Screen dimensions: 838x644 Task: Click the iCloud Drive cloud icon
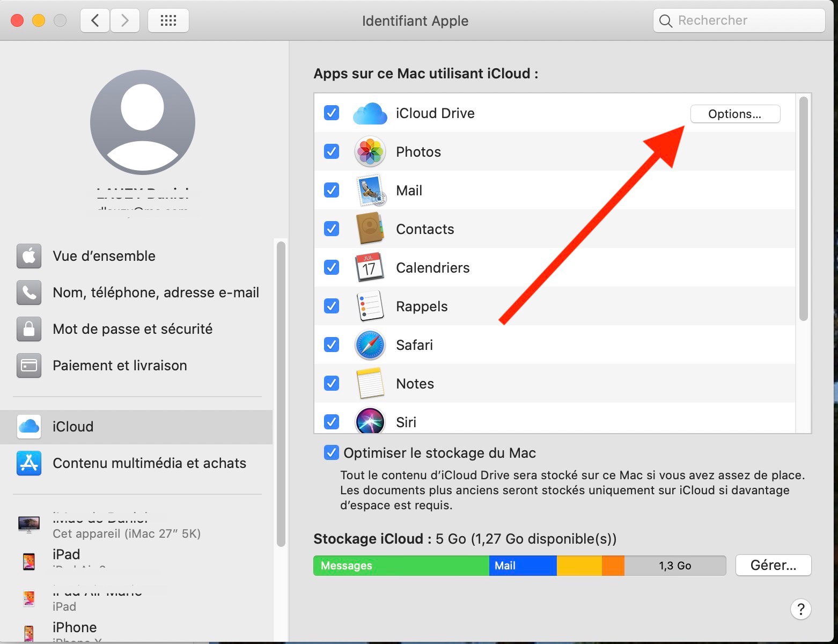[370, 113]
